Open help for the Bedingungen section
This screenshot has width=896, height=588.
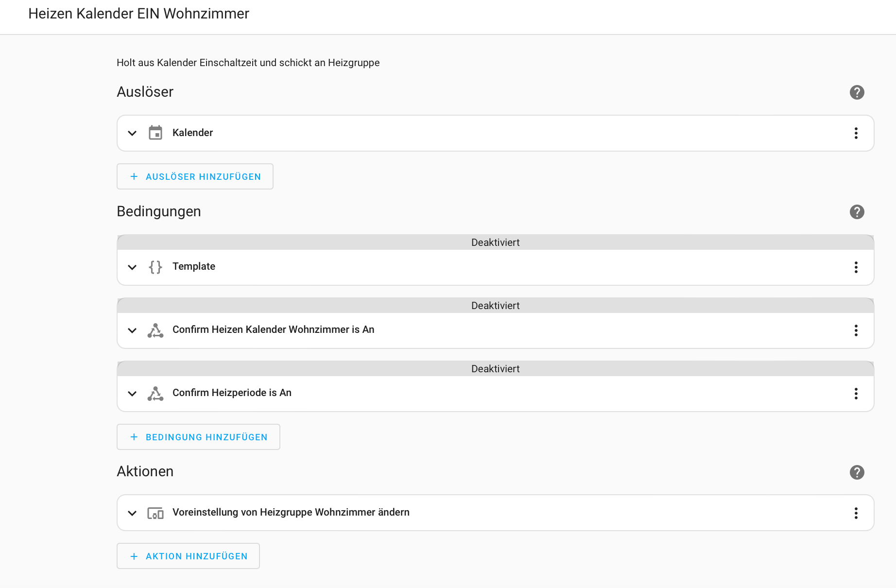click(857, 212)
